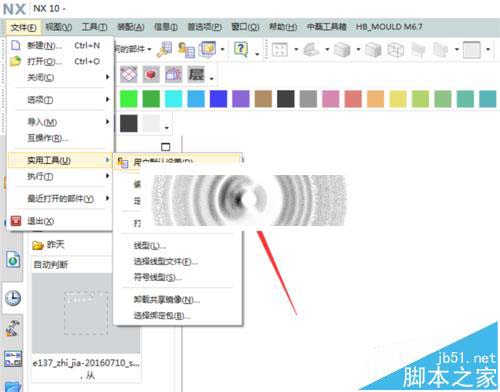The image size is (500, 392).
Task: Click the small square maximize panel icon
Action: coord(166,147)
